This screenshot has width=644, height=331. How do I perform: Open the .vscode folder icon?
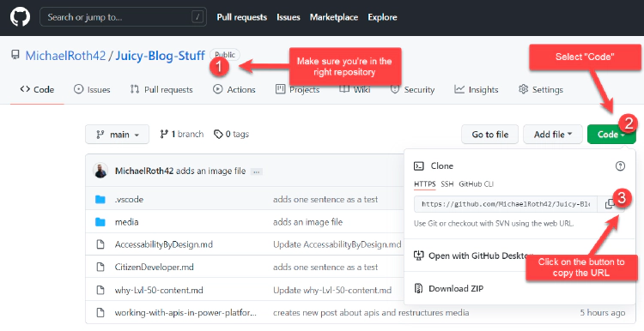pos(100,199)
